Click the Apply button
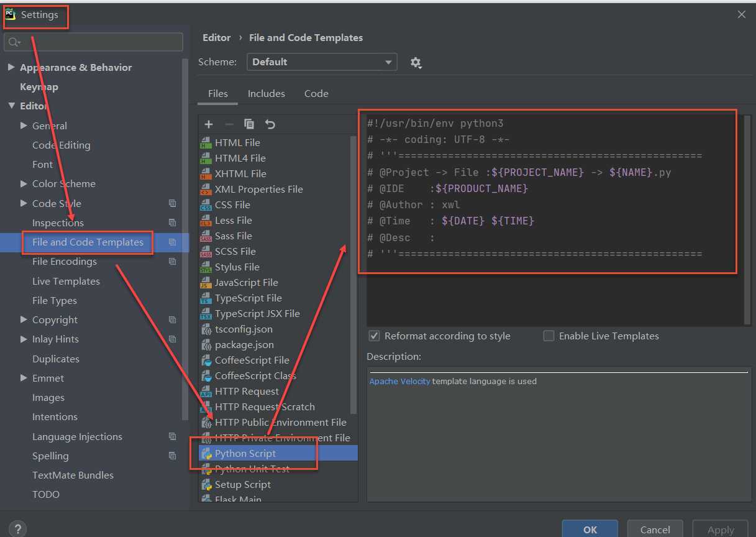Screen dimensions: 756x537 721,529
